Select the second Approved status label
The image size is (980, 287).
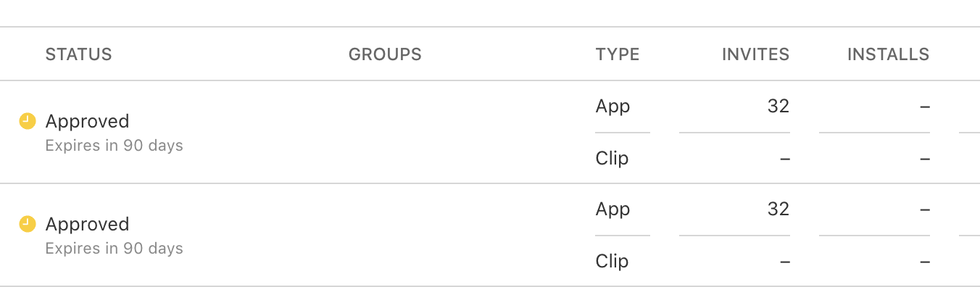87,225
